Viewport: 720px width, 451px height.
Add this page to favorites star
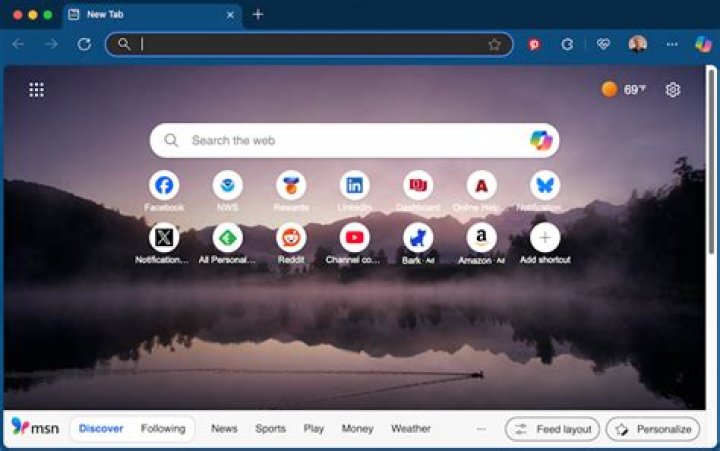point(494,45)
